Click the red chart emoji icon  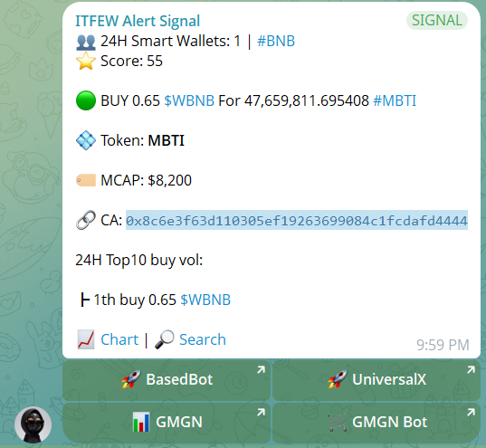point(86,339)
